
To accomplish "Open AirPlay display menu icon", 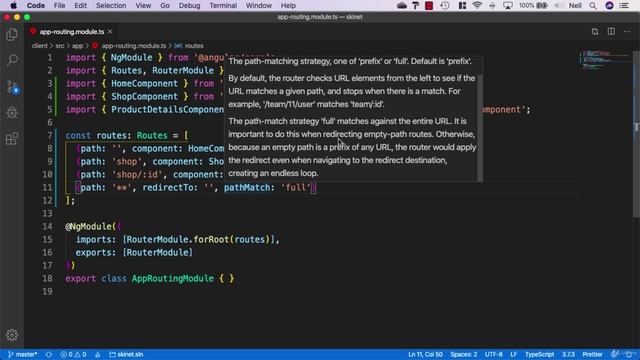I will tap(508, 5).
